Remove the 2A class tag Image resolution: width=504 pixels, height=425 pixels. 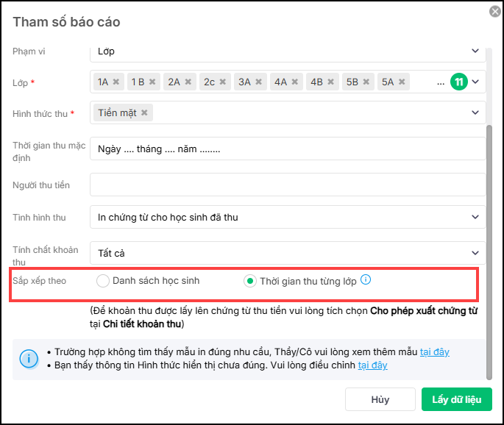coord(188,82)
